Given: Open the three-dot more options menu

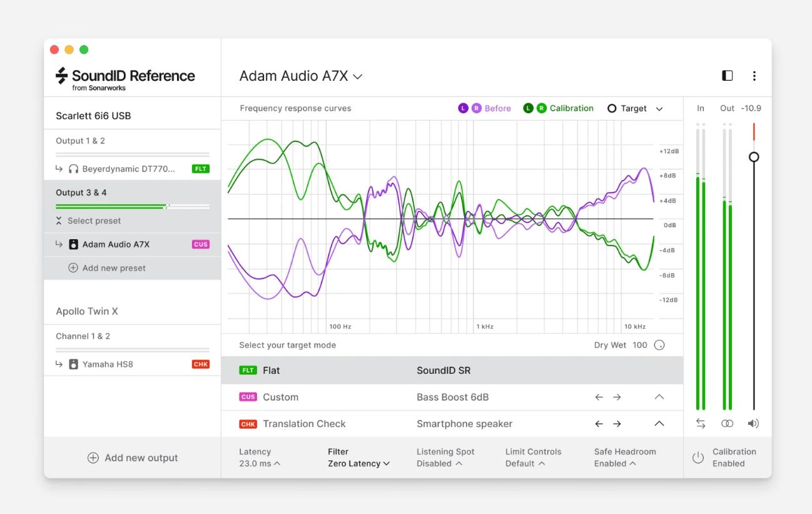Looking at the screenshot, I should (754, 76).
